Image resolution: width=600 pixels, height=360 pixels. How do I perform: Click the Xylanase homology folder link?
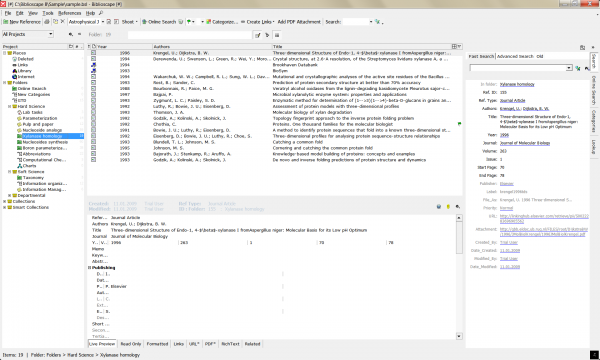[x=517, y=84]
